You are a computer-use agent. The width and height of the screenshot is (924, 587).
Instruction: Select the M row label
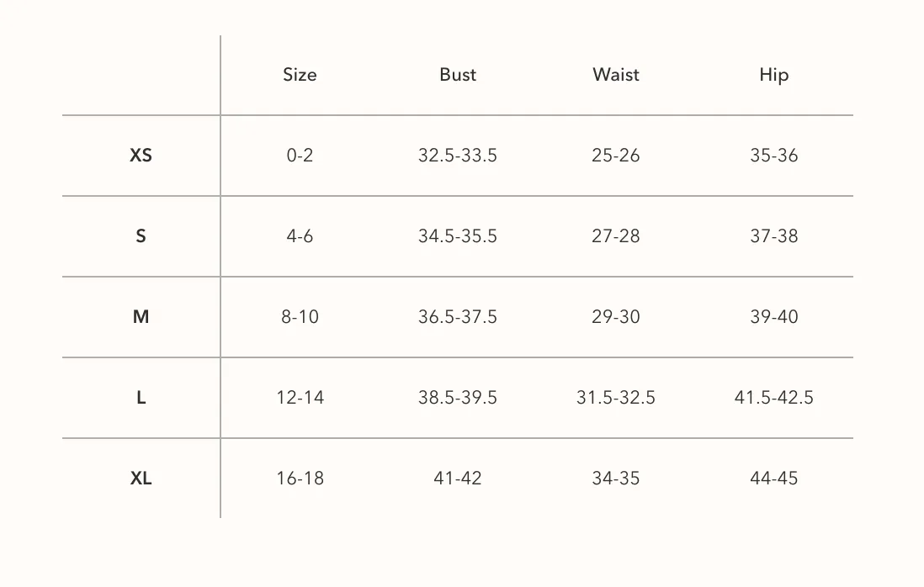141,317
